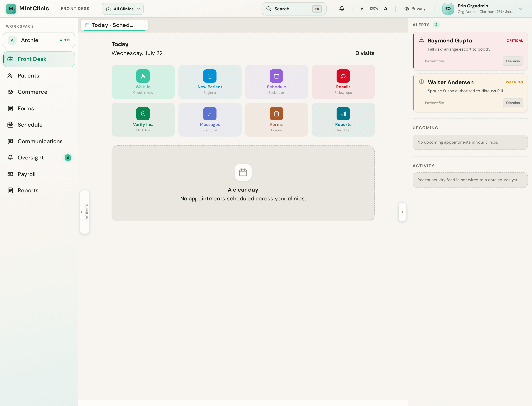Open Commerce in sidebar
The width and height of the screenshot is (532, 406).
pos(39,92)
